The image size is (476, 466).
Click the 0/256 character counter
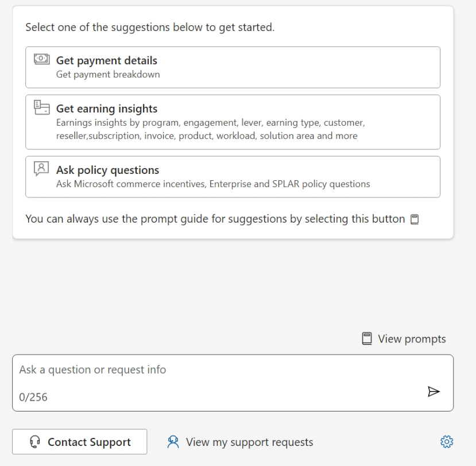(33, 397)
